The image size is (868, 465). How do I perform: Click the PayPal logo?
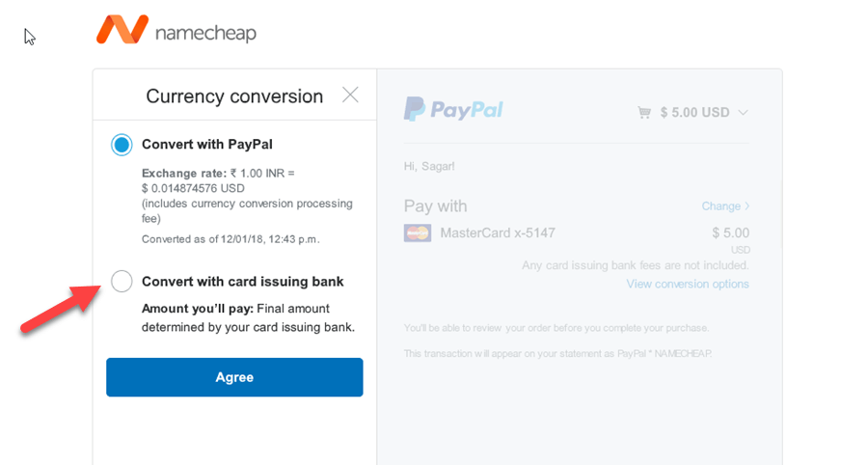(453, 109)
